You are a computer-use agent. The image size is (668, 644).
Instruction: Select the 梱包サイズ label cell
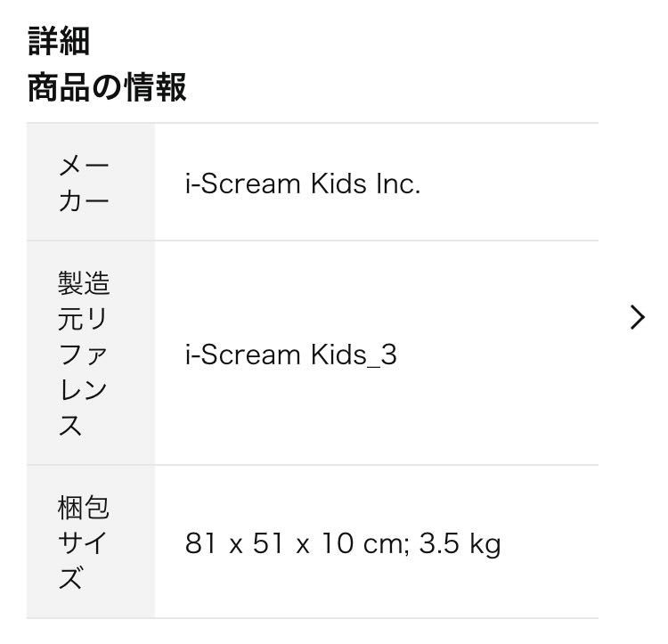85,542
